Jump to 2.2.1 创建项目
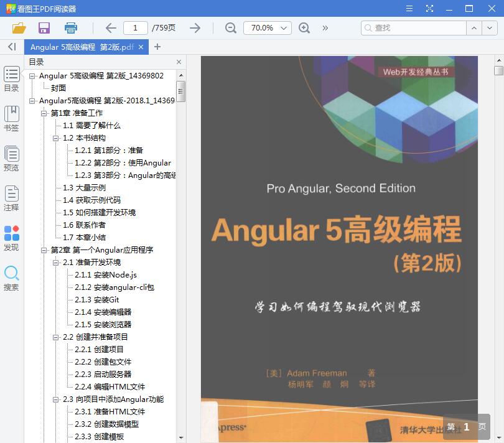Viewport: 504px width, 443px height. pos(99,350)
